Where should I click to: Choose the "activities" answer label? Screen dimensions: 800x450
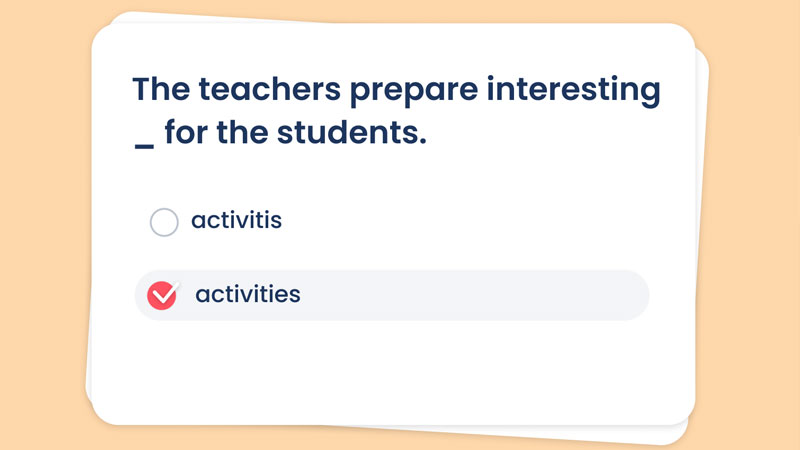248,294
